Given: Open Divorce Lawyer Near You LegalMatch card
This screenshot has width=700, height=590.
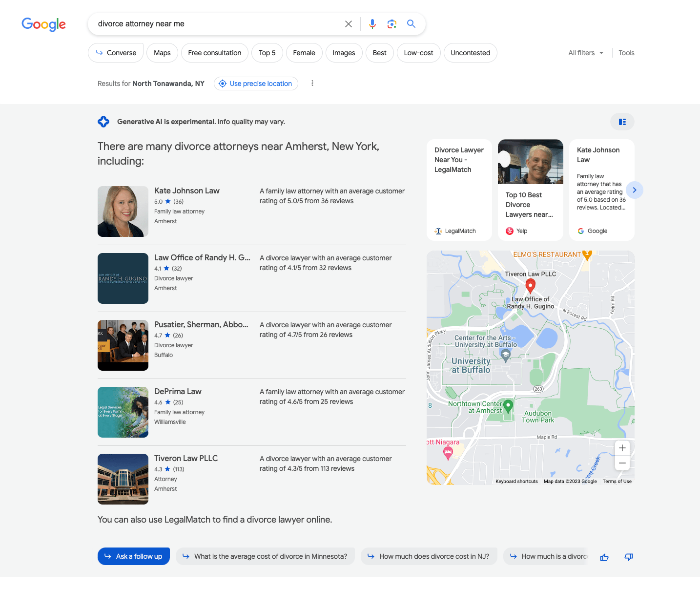Looking at the screenshot, I should [459, 190].
